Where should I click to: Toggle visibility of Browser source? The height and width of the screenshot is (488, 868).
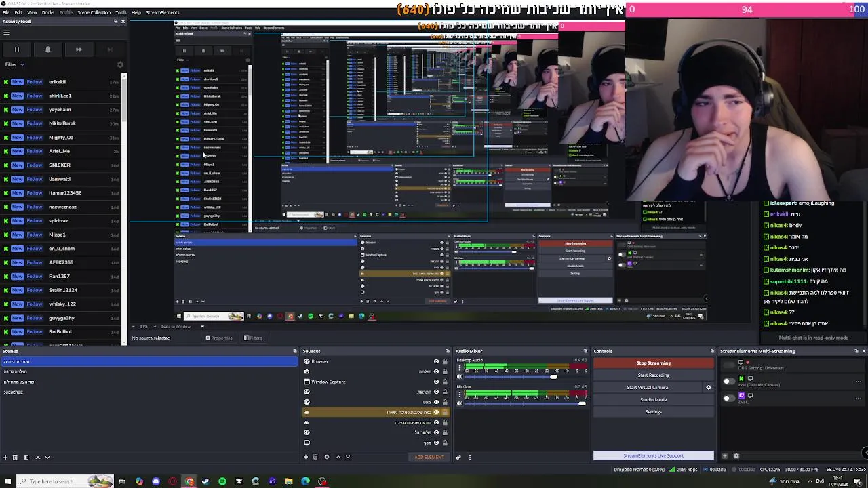[437, 361]
